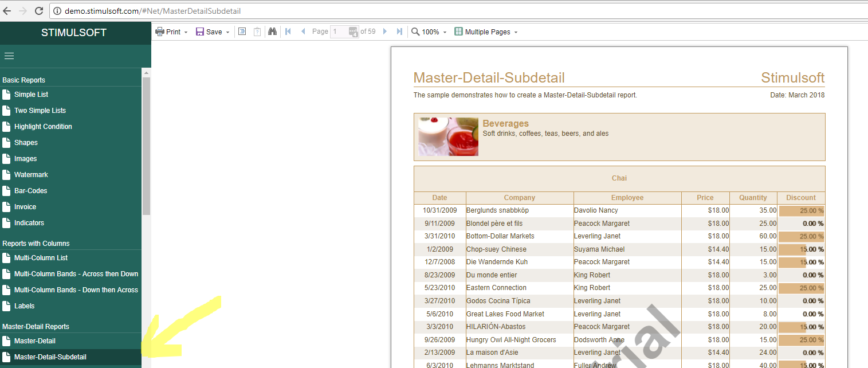
Task: Click the Master-Detail file icon
Action: (6, 341)
